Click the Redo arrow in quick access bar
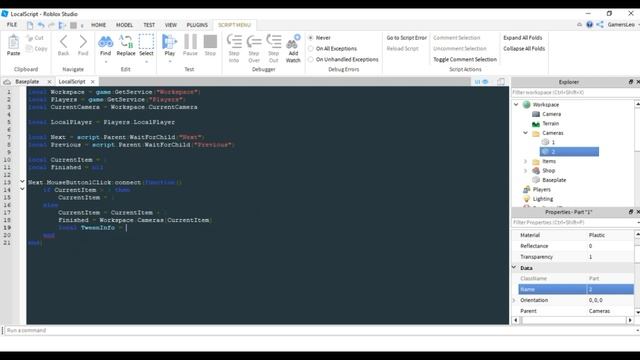Screen dimensions: 640x360 click(x=51, y=25)
